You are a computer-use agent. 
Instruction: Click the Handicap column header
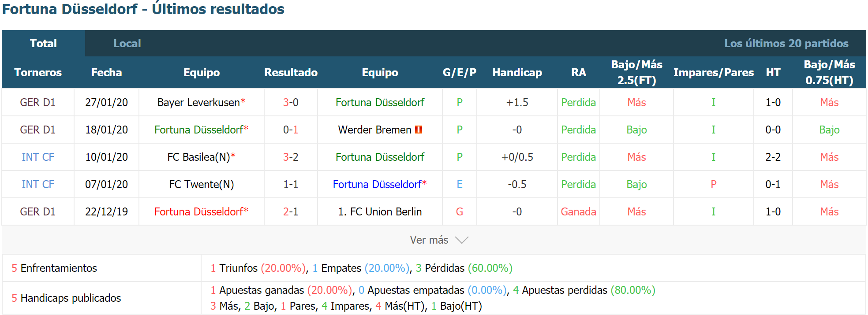click(517, 72)
